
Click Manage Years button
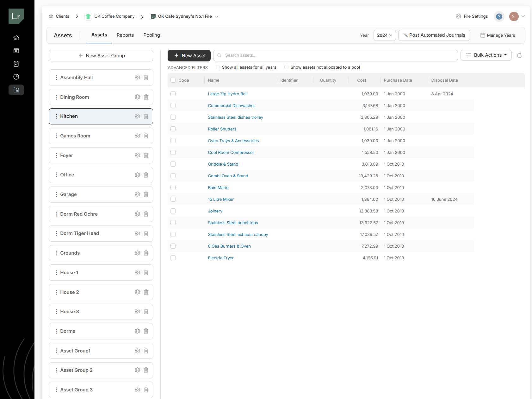tap(498, 35)
